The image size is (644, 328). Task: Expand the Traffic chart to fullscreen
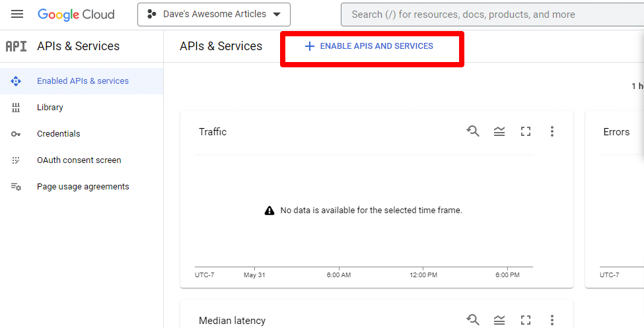(526, 131)
